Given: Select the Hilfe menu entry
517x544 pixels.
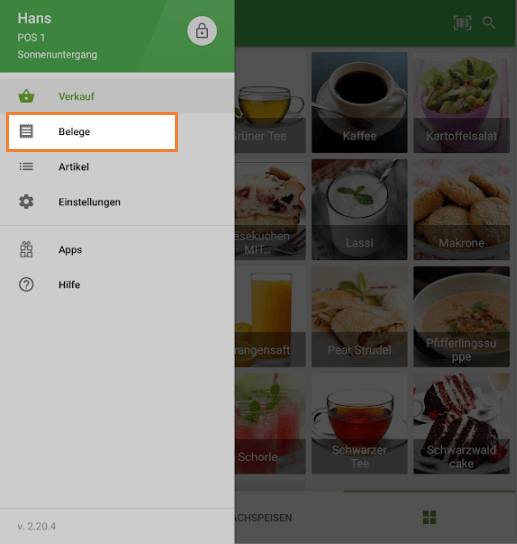Looking at the screenshot, I should 117,284.
